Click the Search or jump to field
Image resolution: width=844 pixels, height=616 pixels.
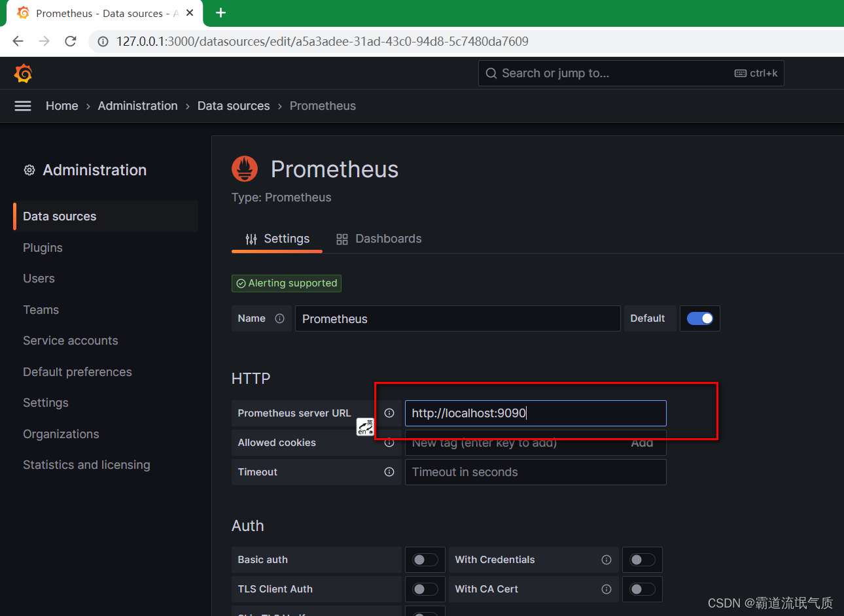click(631, 73)
